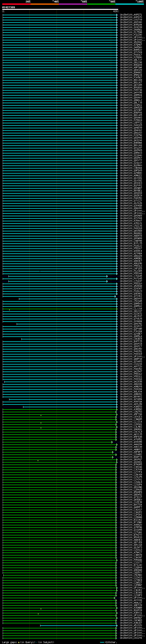Select hit UniRef100_P49317
Image resolution: width=146 pixels, height=644 pixels.
click(x=131, y=55)
